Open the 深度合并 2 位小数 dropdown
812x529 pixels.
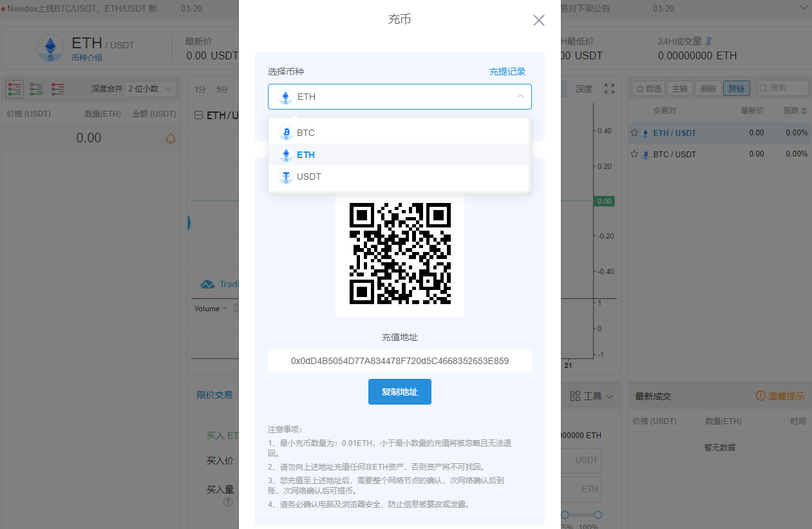click(151, 88)
